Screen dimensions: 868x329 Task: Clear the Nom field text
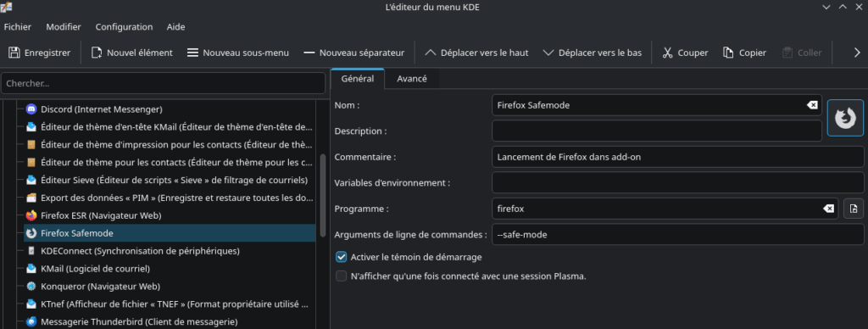[x=812, y=105]
